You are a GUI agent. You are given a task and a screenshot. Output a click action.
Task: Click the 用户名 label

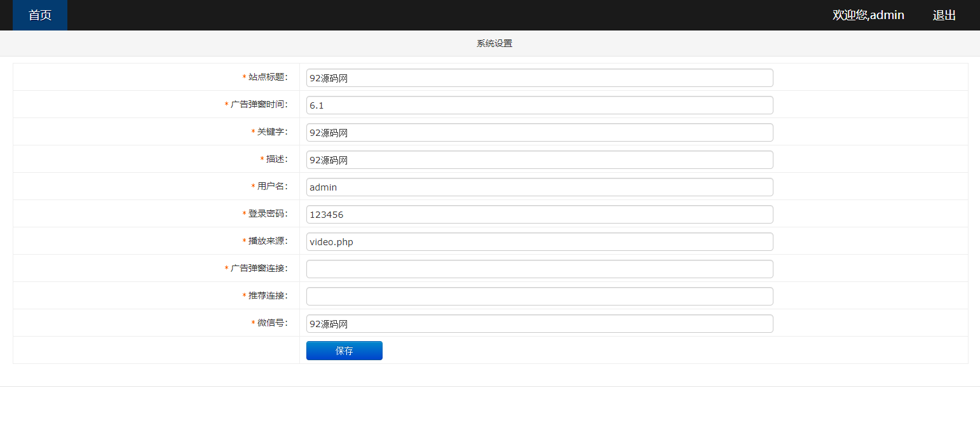tap(272, 186)
